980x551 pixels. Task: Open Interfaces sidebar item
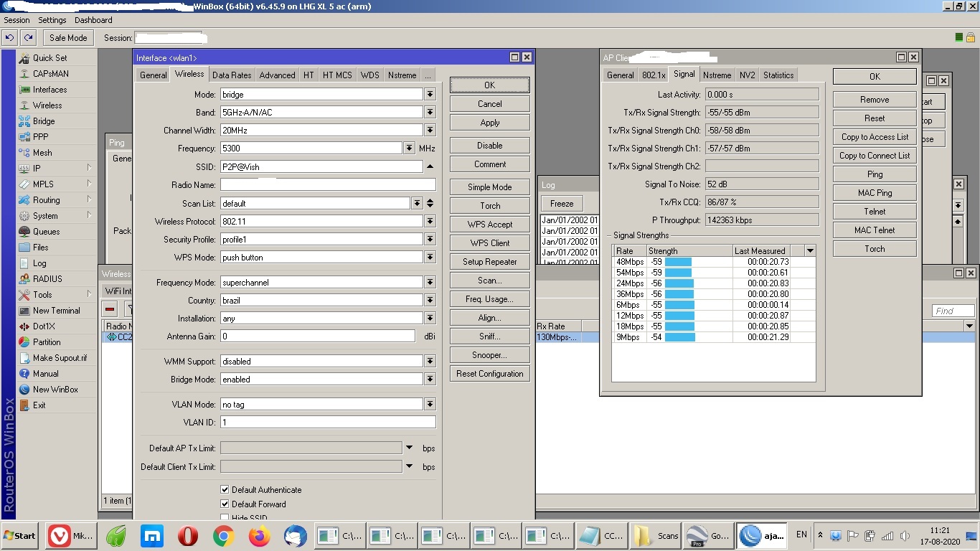[50, 90]
